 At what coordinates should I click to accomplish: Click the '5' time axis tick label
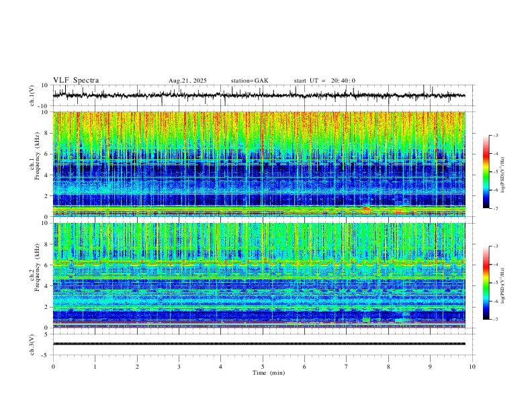pos(263,367)
